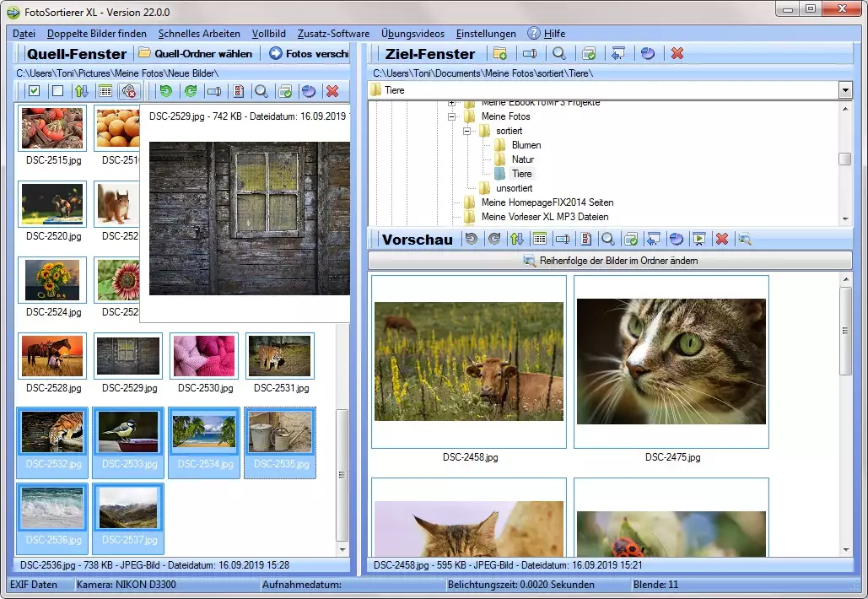Open the Tiere folder dropdown
This screenshot has height=599, width=868.
(x=845, y=90)
